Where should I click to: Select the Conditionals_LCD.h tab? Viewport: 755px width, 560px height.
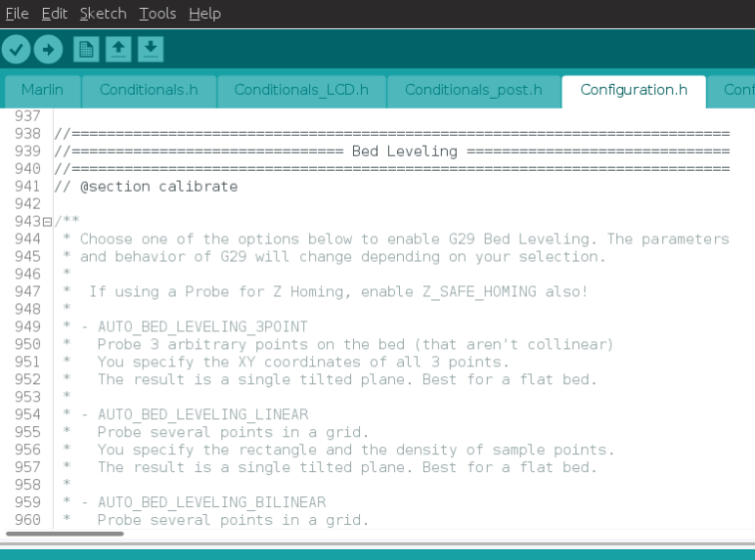coord(301,90)
